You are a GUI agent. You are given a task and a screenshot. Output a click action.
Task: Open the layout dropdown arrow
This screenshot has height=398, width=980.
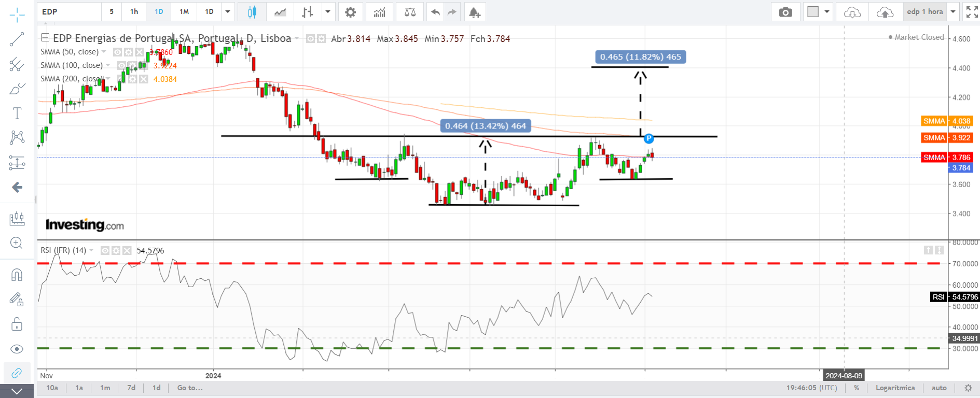[x=827, y=12]
